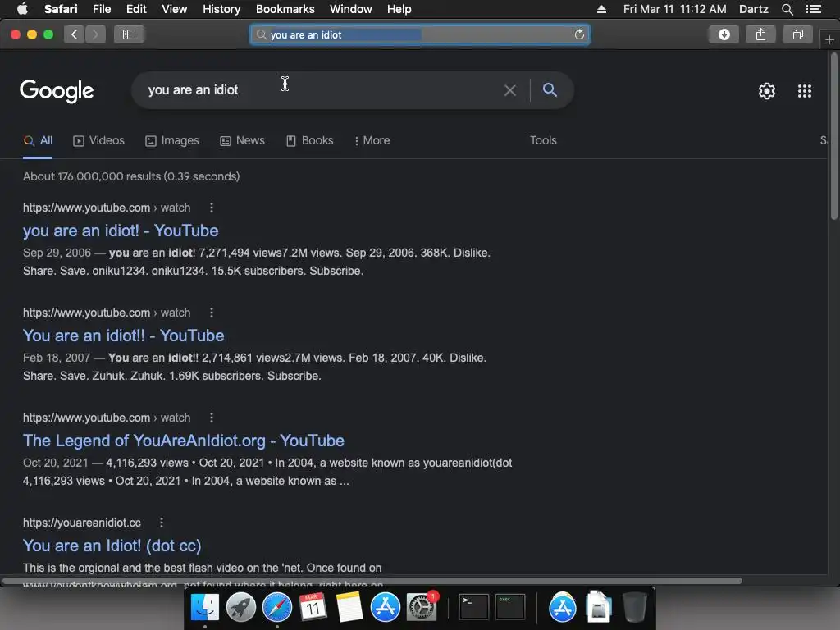Open the View menu
This screenshot has width=840, height=630.
tap(175, 9)
